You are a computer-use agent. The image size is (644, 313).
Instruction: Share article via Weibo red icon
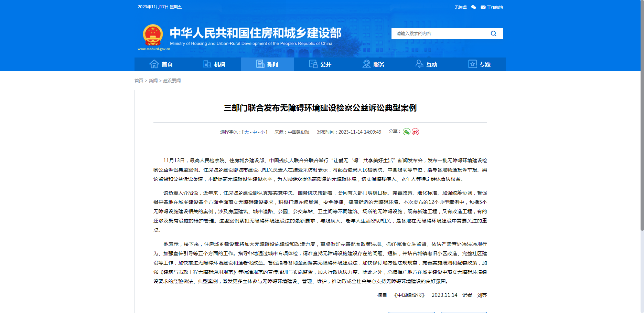point(415,132)
